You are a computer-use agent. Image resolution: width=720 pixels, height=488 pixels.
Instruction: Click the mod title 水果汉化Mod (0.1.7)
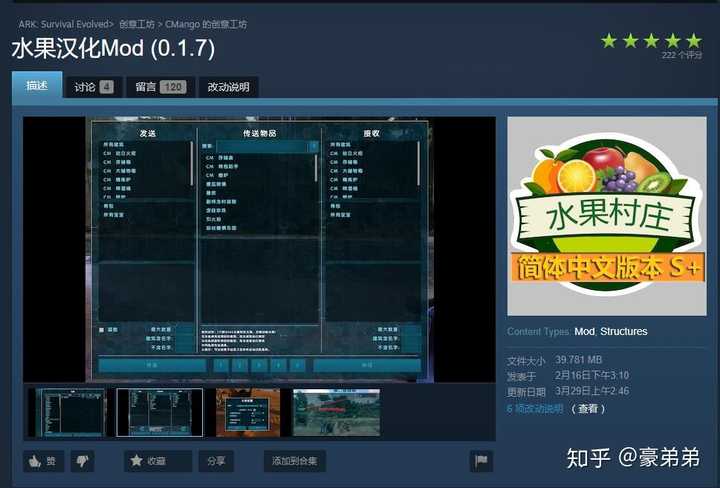coord(113,49)
